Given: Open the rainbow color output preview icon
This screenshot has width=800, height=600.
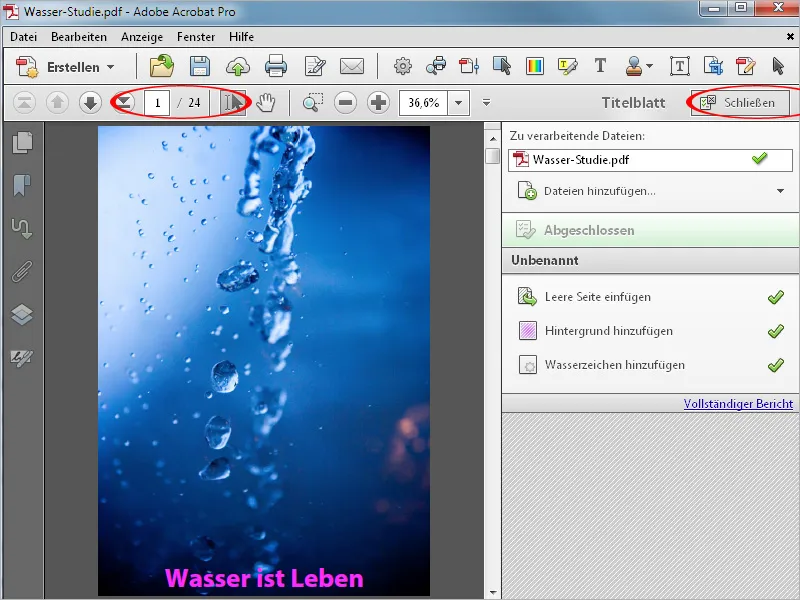Looking at the screenshot, I should tap(535, 66).
